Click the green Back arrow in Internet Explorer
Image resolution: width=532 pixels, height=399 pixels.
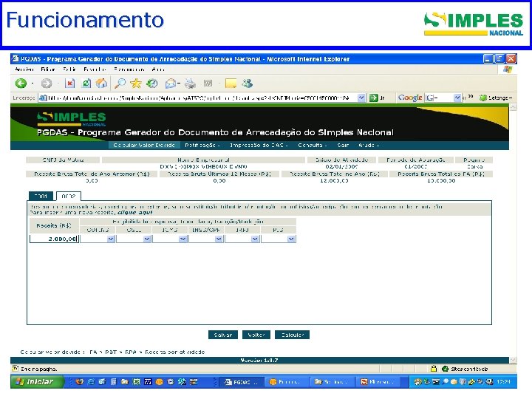21,83
